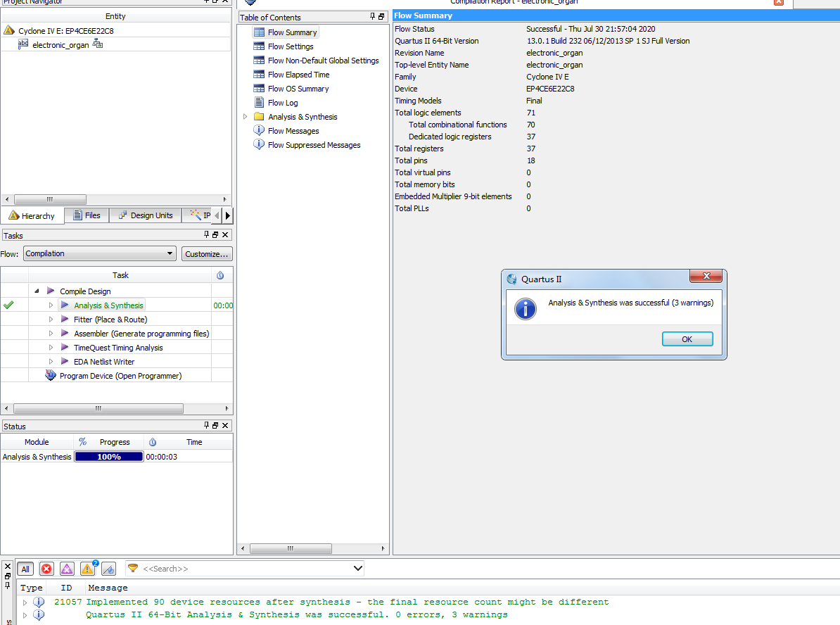Click the hierarchy icon beside electronic_organ
This screenshot has height=625, width=840.
coord(98,44)
